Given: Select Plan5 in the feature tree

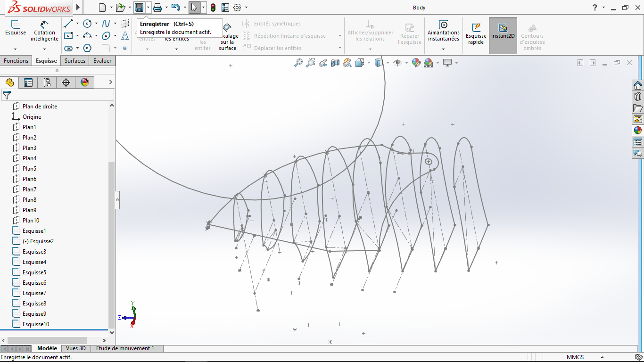Looking at the screenshot, I should click(x=29, y=169).
